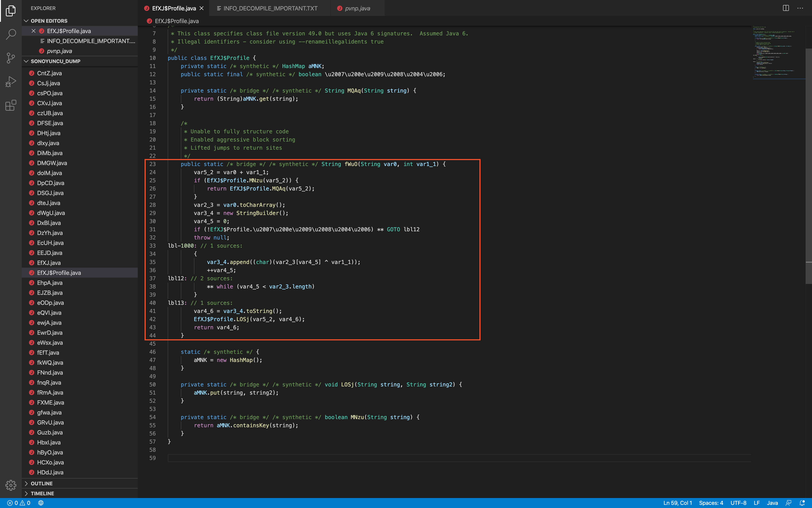
Task: Click the editor vertical scrollbar
Action: click(809, 166)
